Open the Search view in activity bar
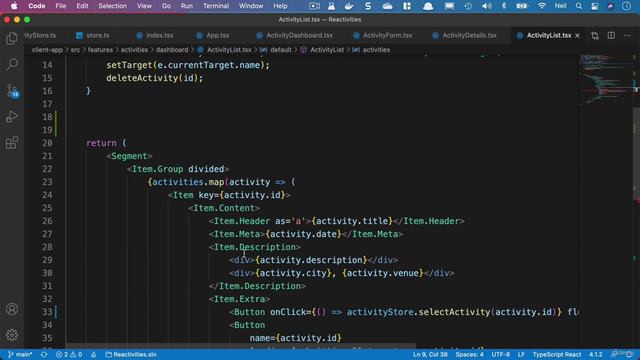 [12, 64]
